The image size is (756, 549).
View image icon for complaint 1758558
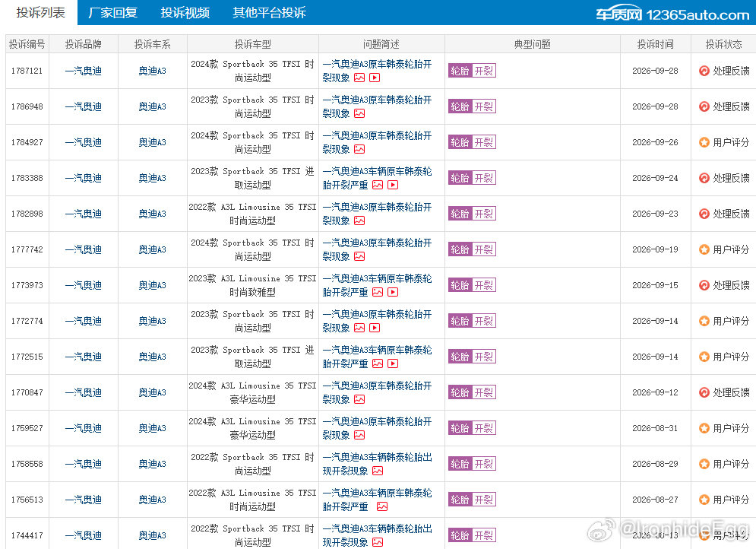pos(378,471)
